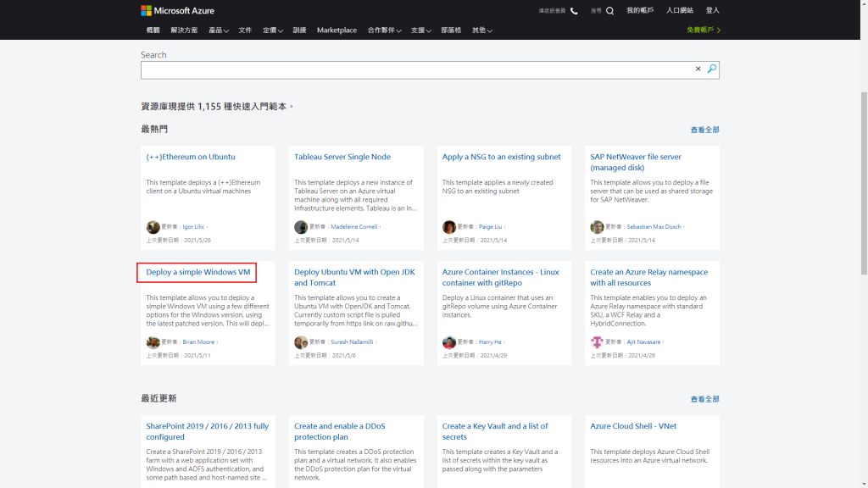Open (++)Ethereum on Ubuntu template
Viewport: 868px width, 488px height.
click(191, 157)
